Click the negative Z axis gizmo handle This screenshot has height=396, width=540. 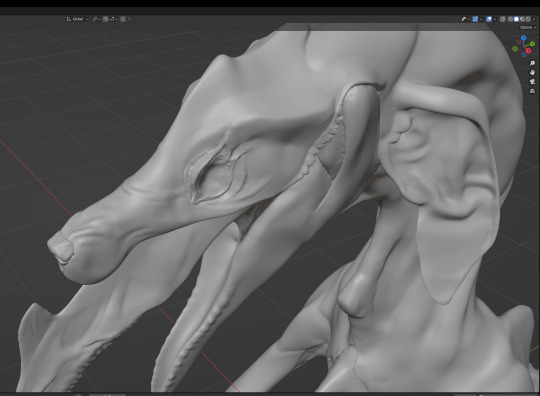pos(524,55)
